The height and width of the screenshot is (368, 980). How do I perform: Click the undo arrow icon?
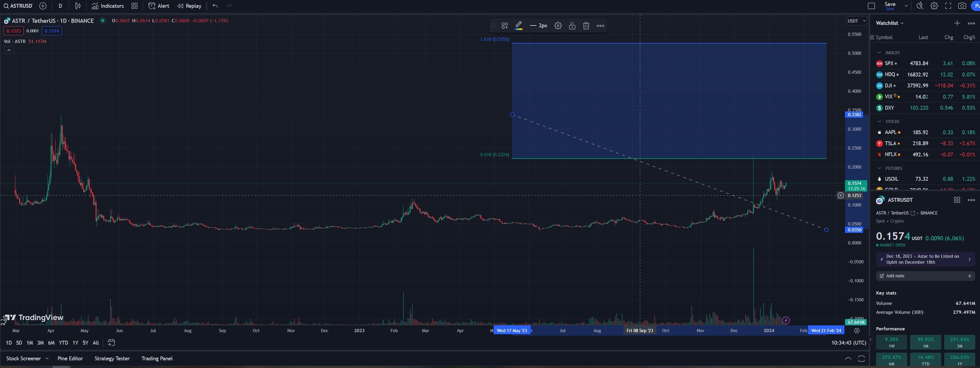coord(215,6)
